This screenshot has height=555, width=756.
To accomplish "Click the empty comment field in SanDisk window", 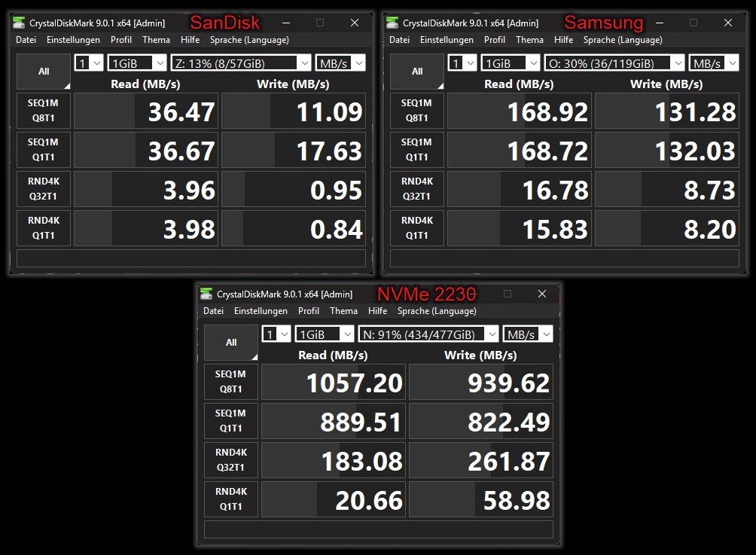I will 191,258.
